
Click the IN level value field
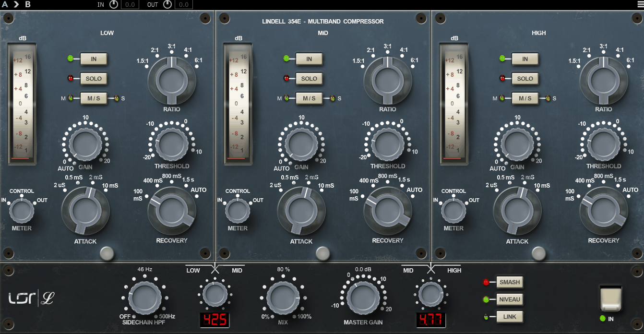click(129, 5)
